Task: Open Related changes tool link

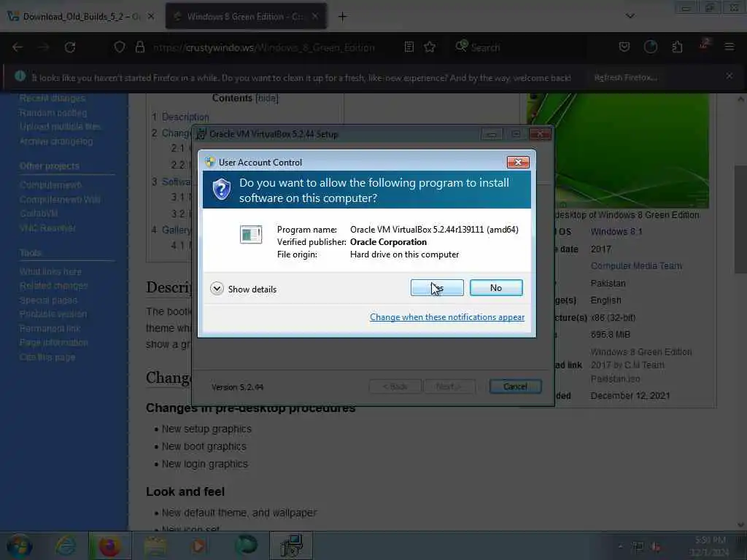Action: pyautogui.click(x=54, y=286)
